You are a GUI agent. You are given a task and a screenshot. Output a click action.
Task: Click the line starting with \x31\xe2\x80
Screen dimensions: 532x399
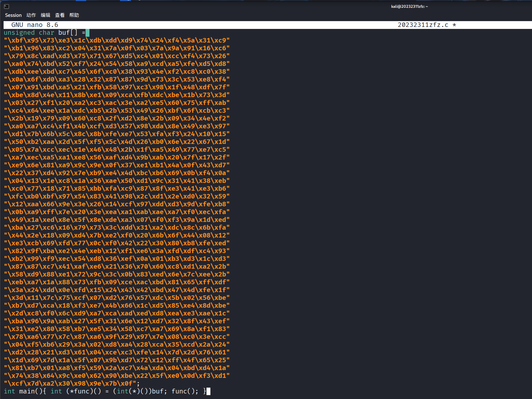click(x=117, y=329)
